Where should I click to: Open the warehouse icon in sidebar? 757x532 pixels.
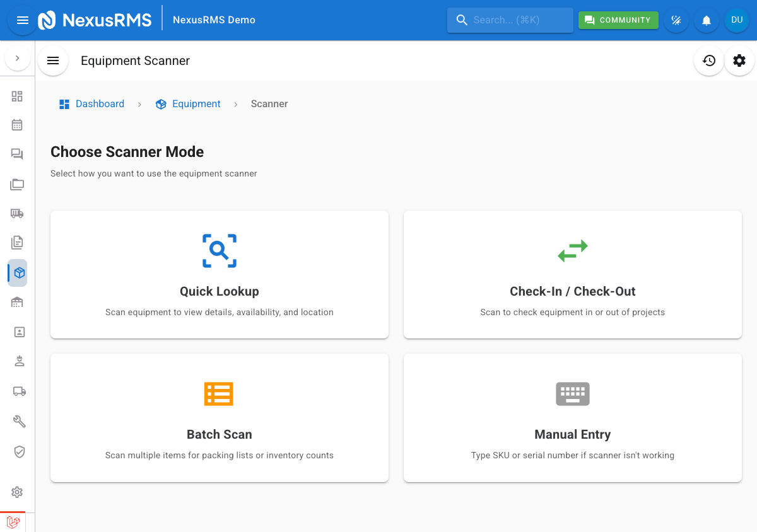pos(17,303)
